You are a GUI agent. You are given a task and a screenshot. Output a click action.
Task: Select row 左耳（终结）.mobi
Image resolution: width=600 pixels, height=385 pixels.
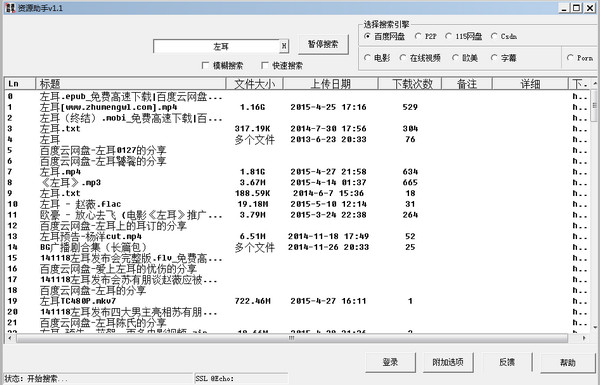[298, 118]
